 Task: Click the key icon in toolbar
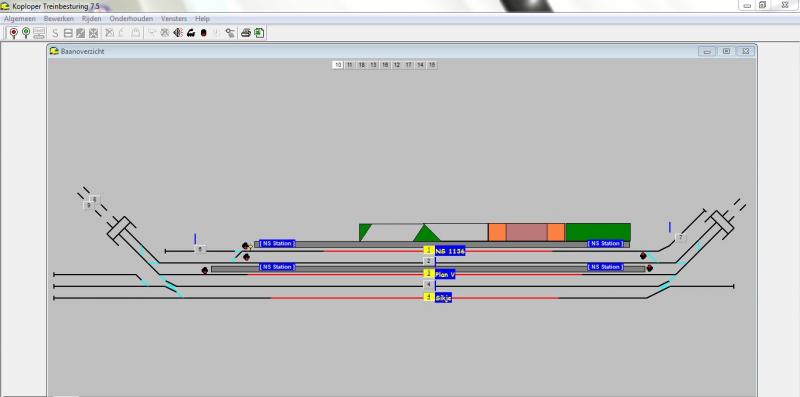[231, 33]
